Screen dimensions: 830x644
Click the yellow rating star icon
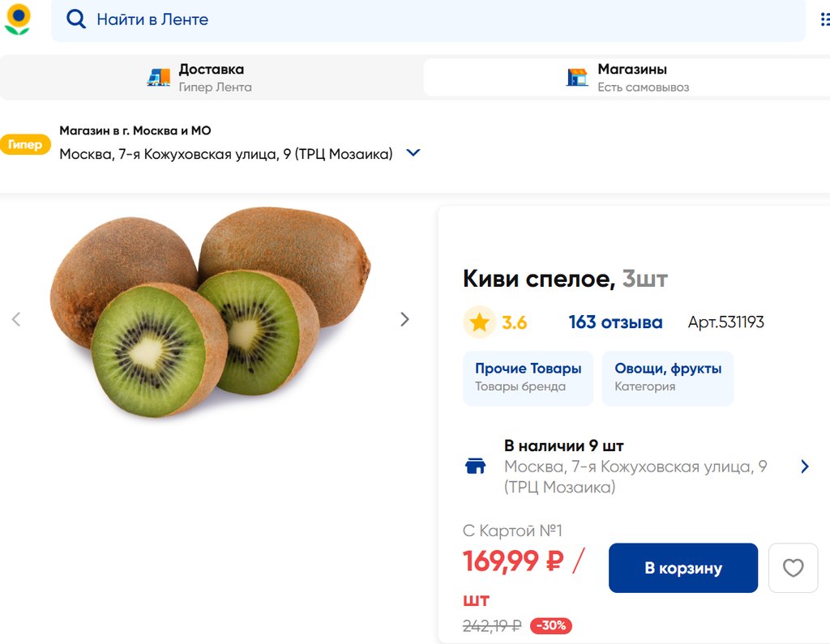point(479,322)
